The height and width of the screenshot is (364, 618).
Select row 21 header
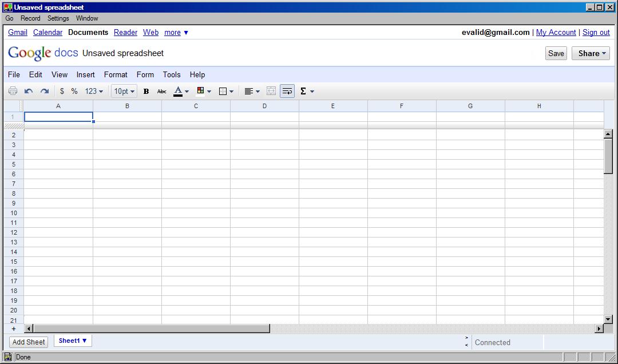coord(14,321)
